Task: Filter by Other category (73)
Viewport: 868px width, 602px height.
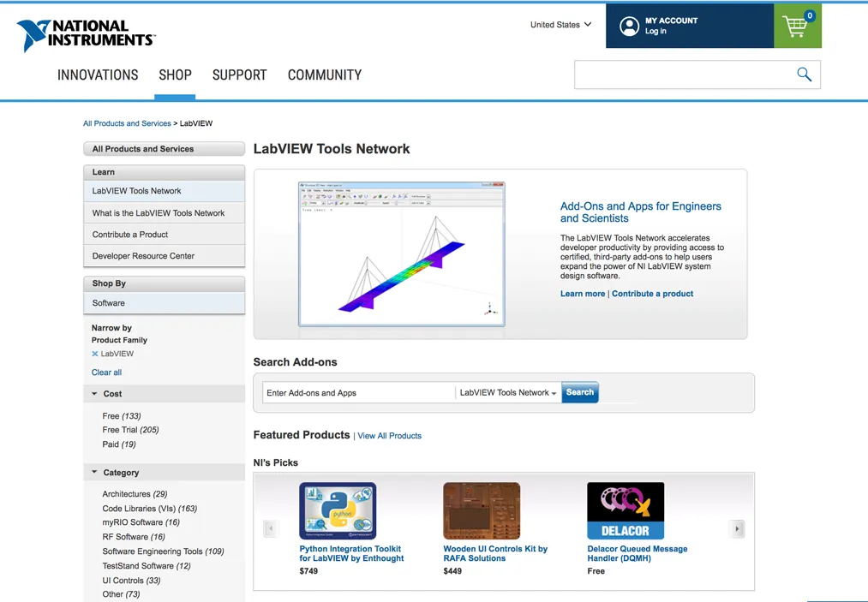Action: (x=121, y=594)
